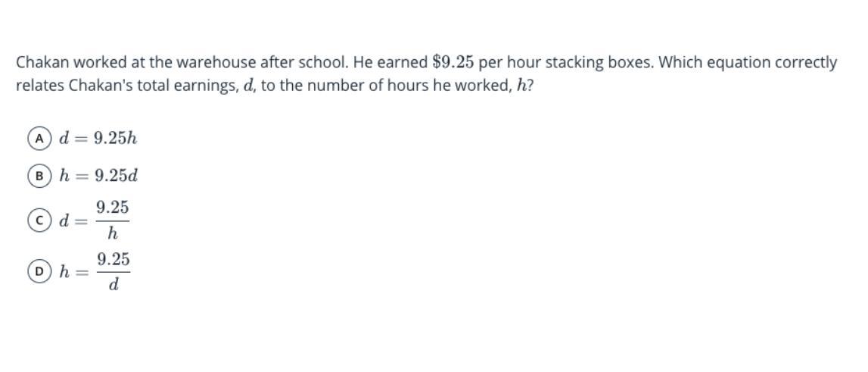Click the italic variable d in question text
This screenshot has width=868, height=372.
coord(247,86)
